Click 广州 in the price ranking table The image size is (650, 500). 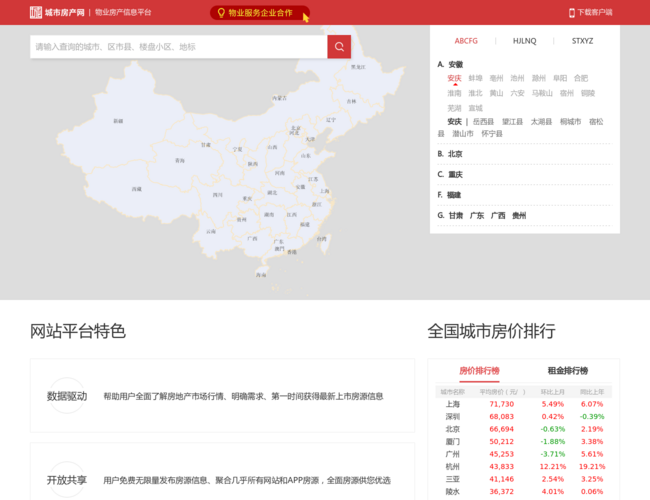452,454
